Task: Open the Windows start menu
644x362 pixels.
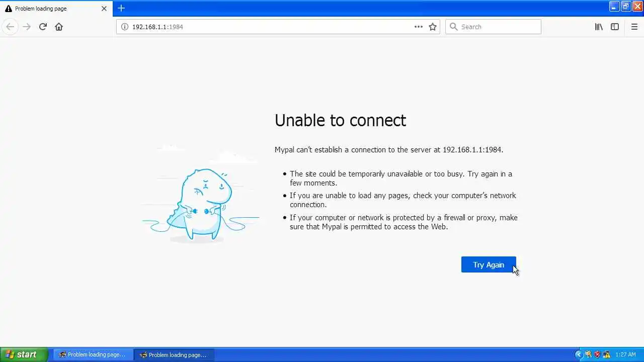Action: [x=24, y=354]
